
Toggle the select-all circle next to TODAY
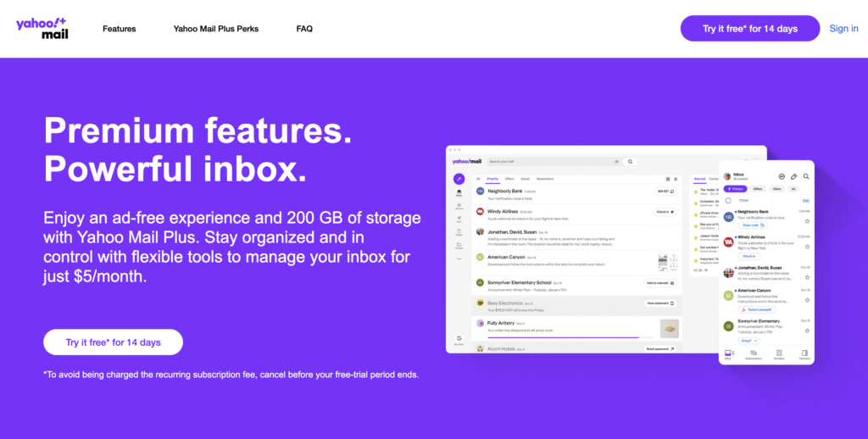click(x=728, y=200)
